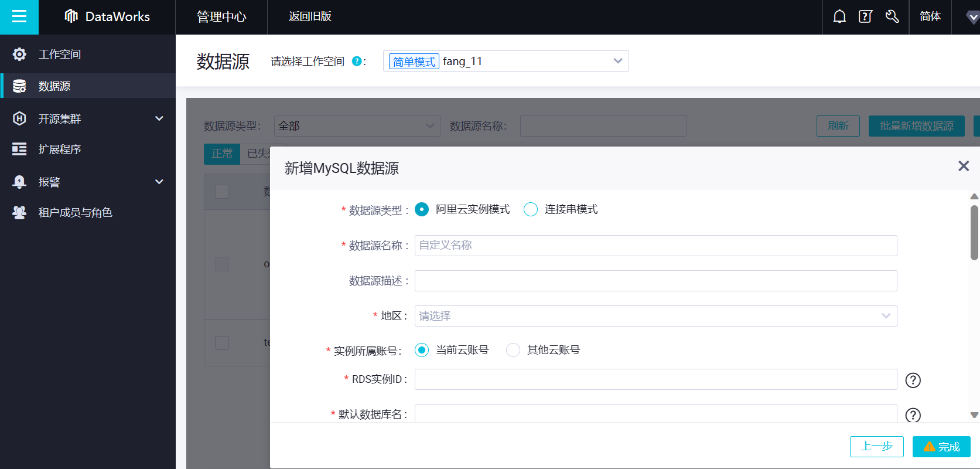Open the user dropdown arrow at top right
980x469 pixels.
pyautogui.click(x=972, y=18)
